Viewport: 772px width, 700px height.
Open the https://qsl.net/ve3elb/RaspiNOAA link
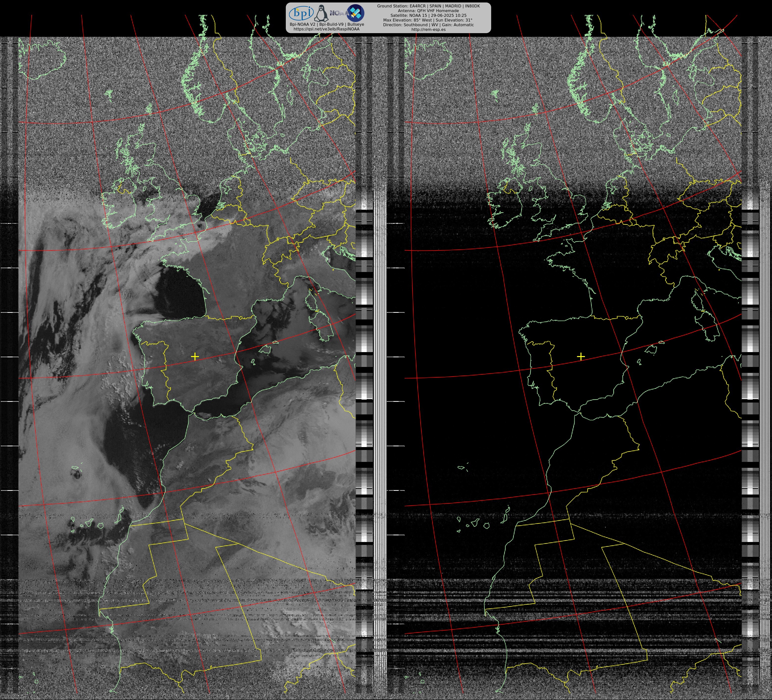pos(326,29)
